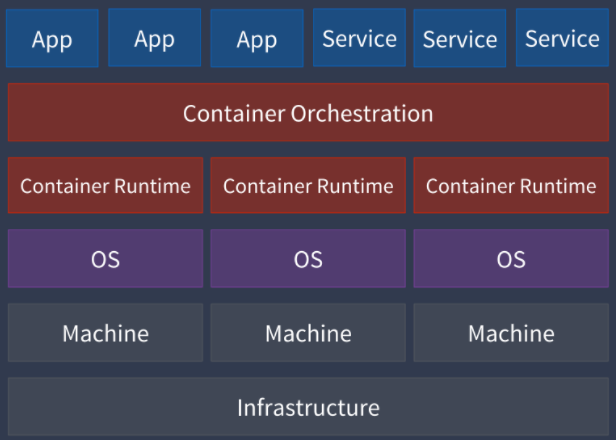Select the left Container Runtime box

(105, 186)
